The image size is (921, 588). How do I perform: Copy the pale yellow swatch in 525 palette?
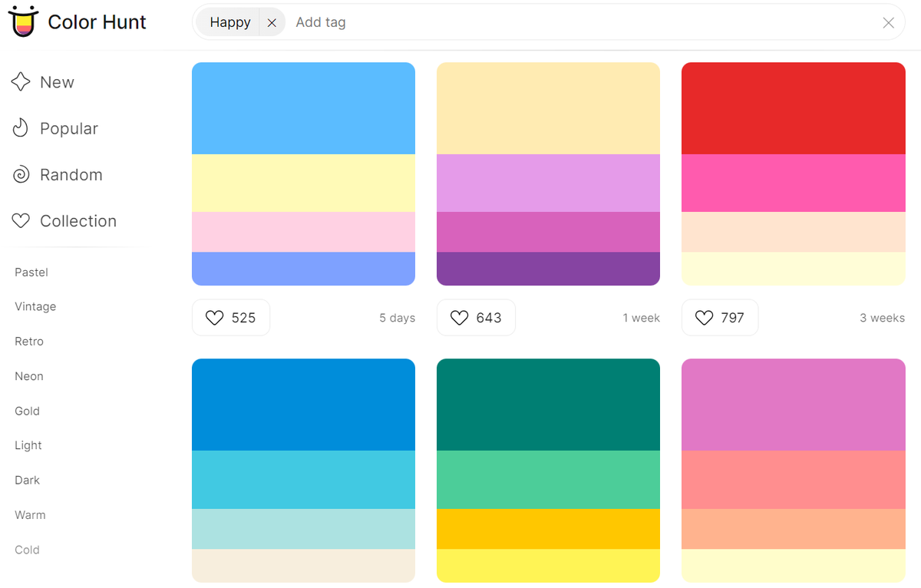click(303, 183)
